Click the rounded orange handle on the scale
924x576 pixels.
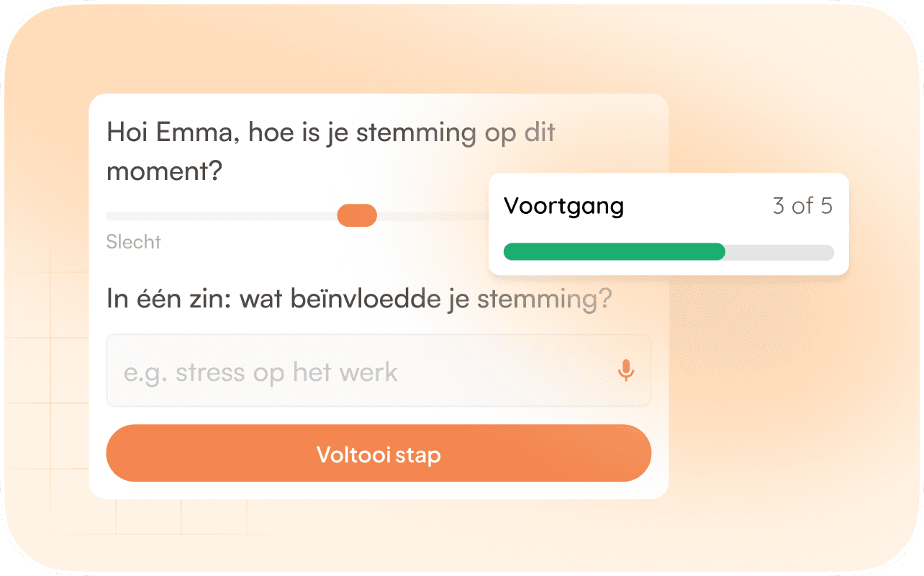tap(357, 215)
